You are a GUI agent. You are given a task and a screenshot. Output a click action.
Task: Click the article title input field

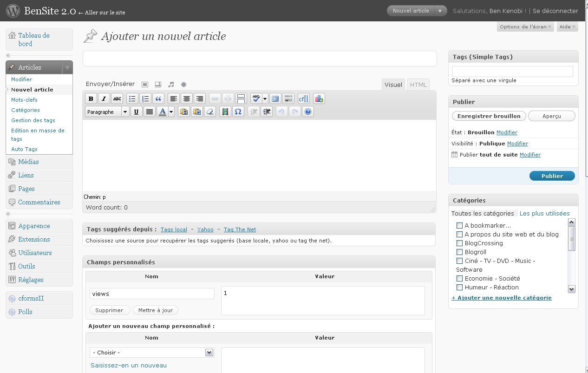click(x=260, y=59)
